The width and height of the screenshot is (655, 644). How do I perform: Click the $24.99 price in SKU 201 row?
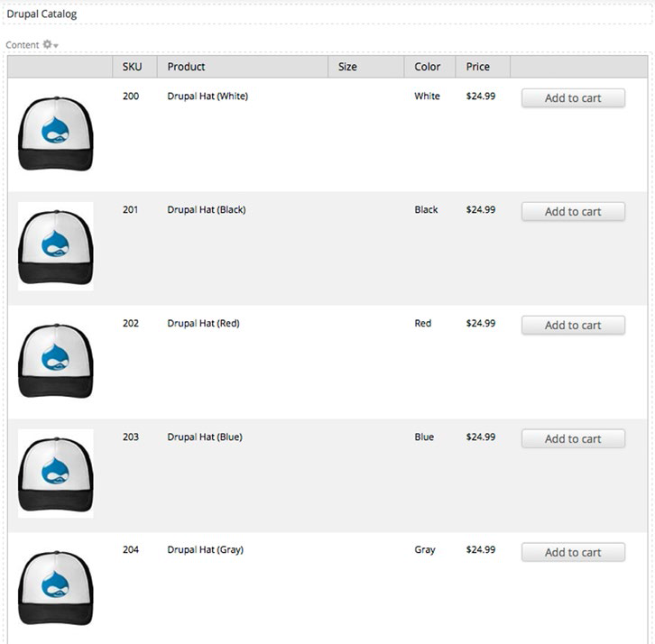(481, 209)
